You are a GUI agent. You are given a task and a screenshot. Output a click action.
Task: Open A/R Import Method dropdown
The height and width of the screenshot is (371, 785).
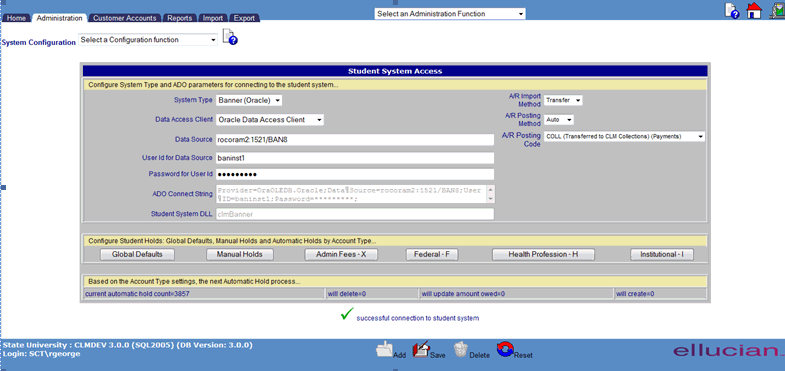(x=563, y=100)
